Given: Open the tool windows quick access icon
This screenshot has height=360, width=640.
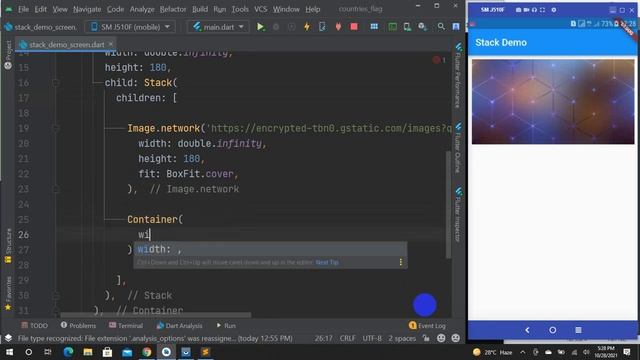Looking at the screenshot, I should [x=8, y=338].
